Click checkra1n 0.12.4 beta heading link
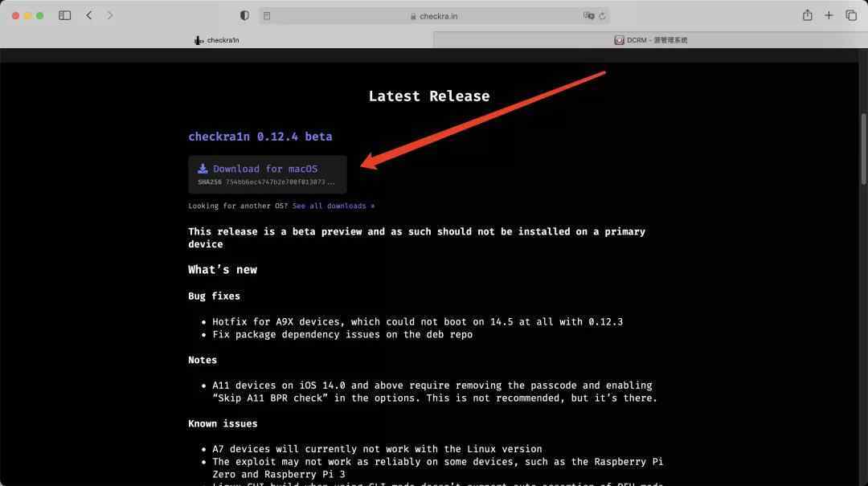The height and width of the screenshot is (486, 868). coord(260,137)
